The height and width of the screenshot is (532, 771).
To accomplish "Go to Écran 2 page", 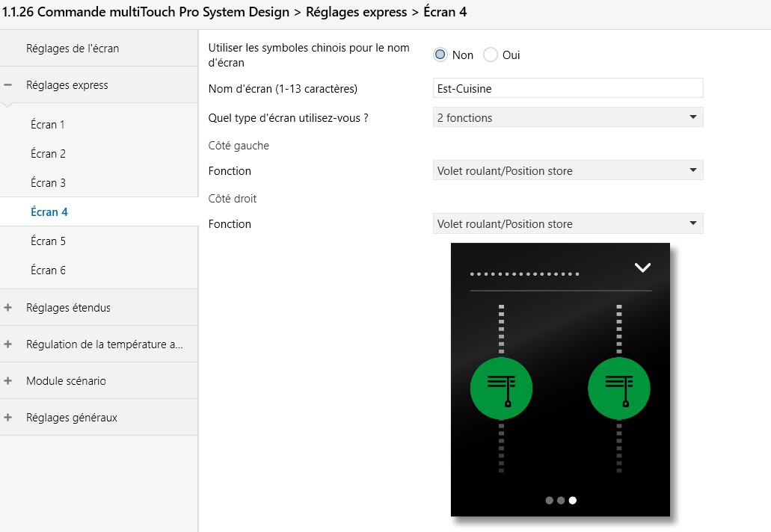I will pos(48,153).
